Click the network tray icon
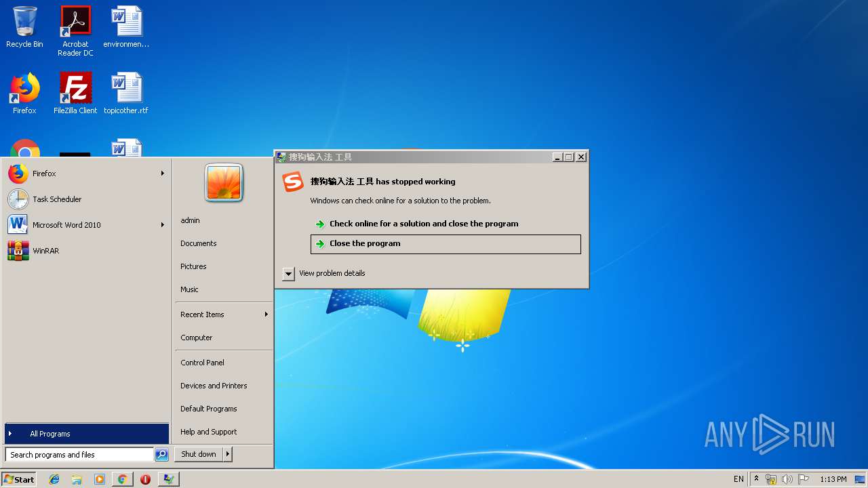This screenshot has height=488, width=868. [771, 479]
